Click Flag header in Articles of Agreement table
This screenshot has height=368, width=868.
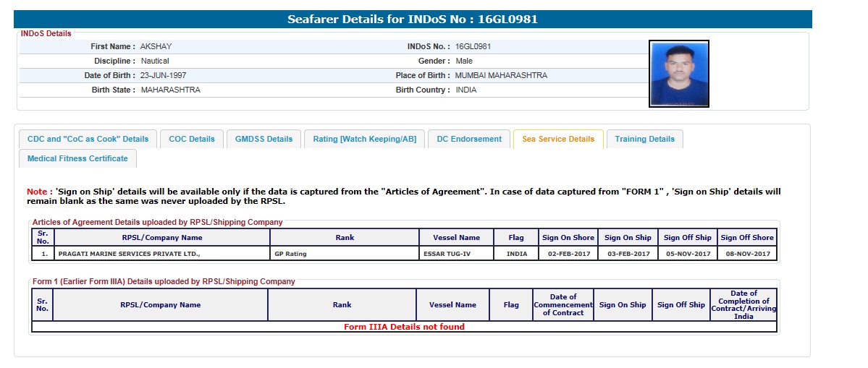pos(516,238)
